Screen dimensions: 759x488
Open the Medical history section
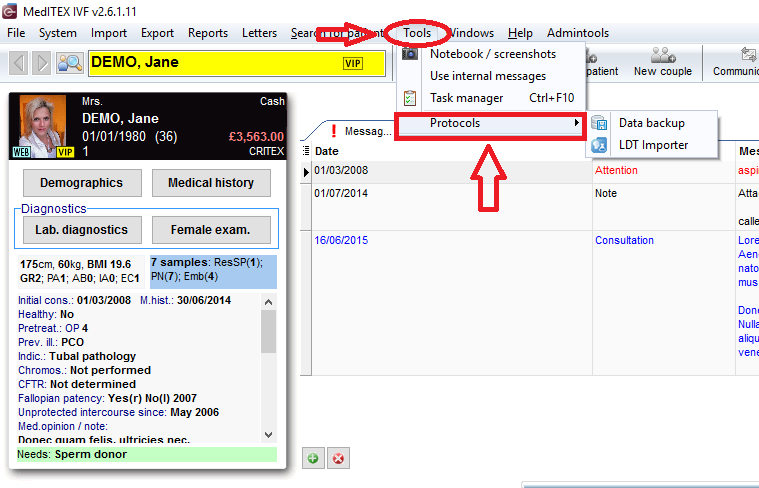(211, 183)
